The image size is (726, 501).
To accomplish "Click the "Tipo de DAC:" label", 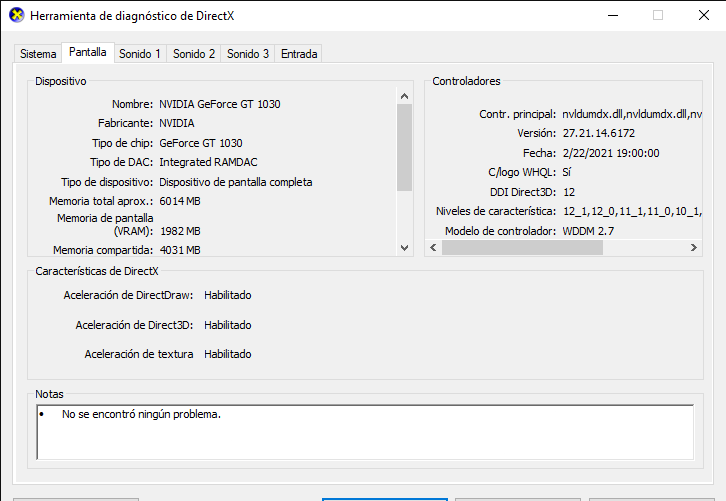I will click(x=121, y=162).
